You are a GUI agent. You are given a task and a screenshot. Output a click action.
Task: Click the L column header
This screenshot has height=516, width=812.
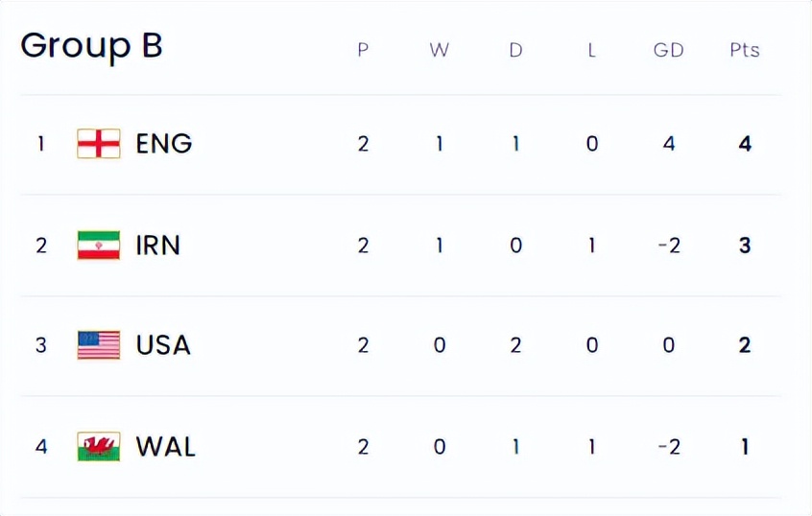[x=591, y=50]
